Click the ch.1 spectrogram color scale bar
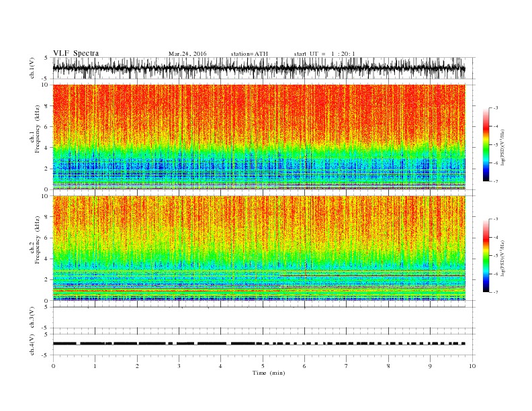This screenshot has width=532, height=411. point(486,144)
